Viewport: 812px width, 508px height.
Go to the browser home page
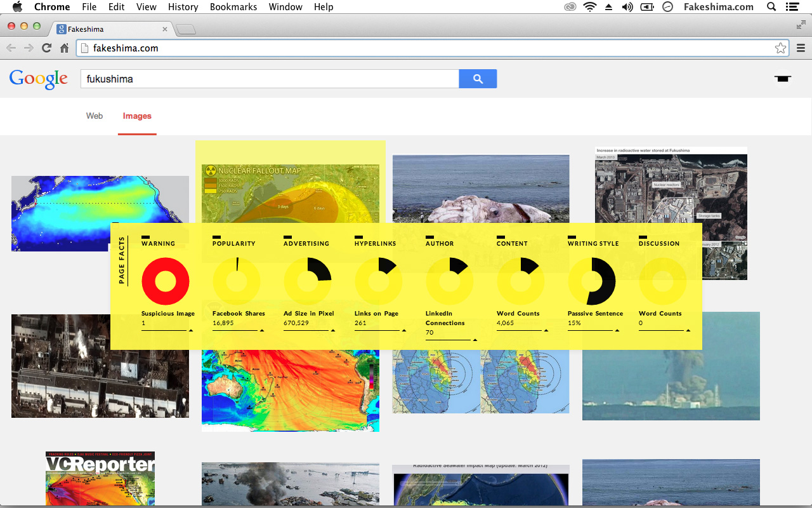click(x=64, y=48)
